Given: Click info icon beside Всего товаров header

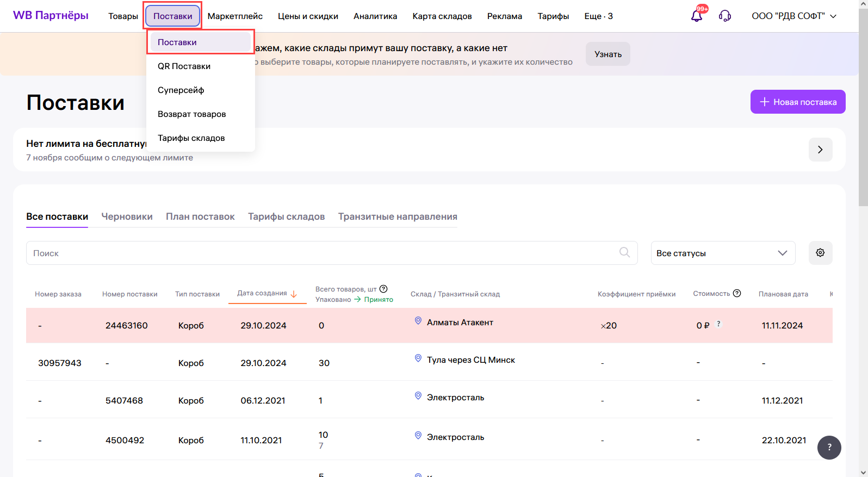Looking at the screenshot, I should click(x=383, y=289).
